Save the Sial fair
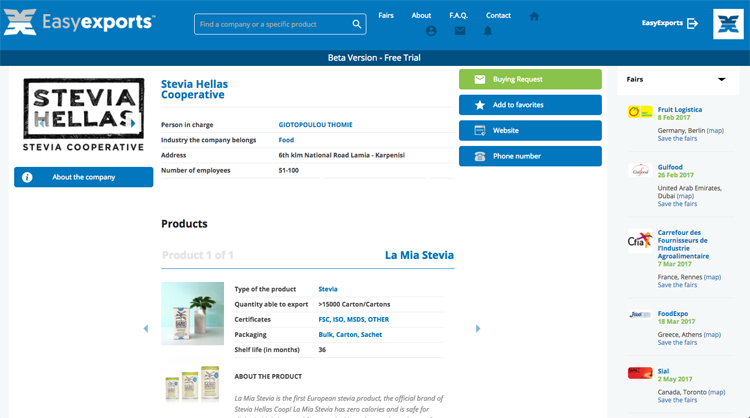Image resolution: width=750 pixels, height=418 pixels. 677,400
